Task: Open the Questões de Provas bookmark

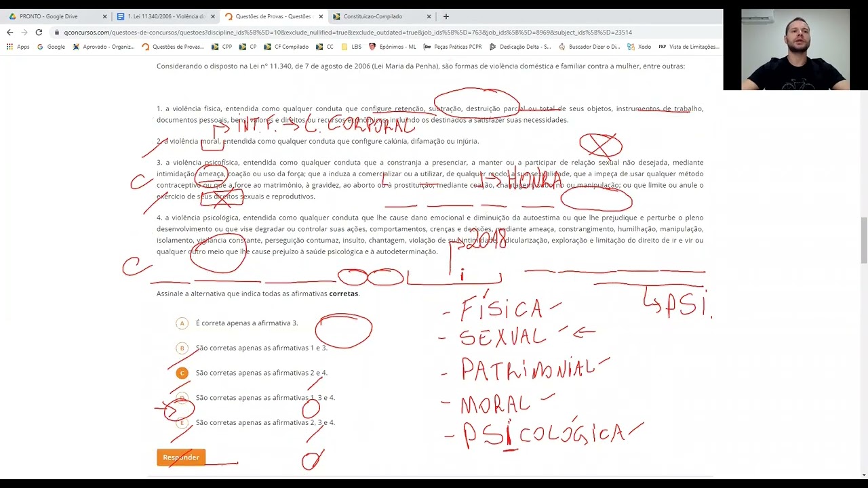Action: click(173, 47)
